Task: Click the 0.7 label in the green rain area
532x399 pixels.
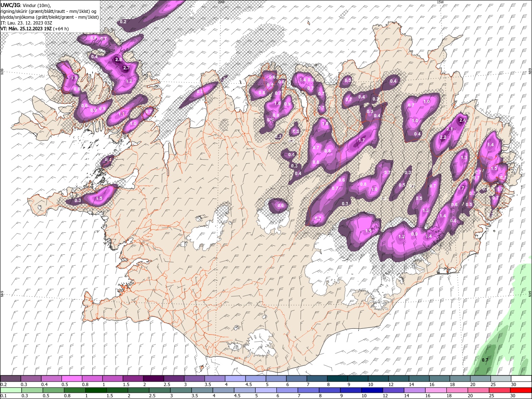Action: [x=485, y=360]
